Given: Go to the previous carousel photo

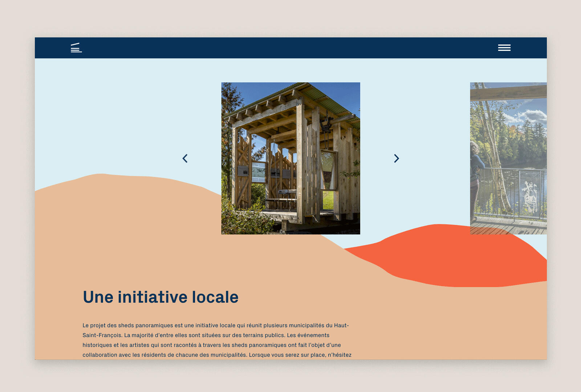Looking at the screenshot, I should click(x=185, y=158).
